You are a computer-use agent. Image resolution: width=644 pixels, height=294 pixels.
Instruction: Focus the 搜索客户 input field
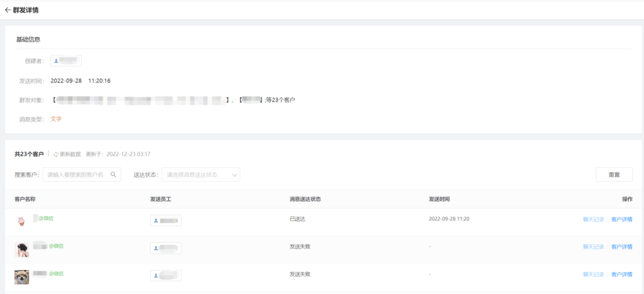click(79, 175)
